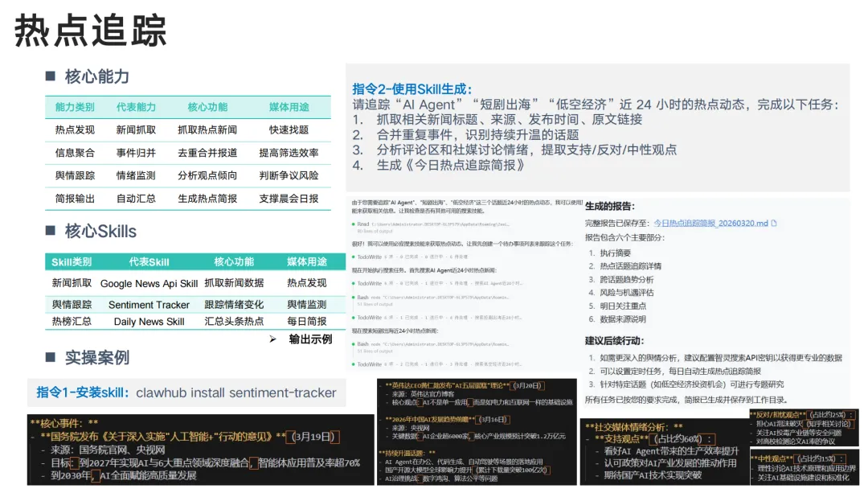Click the 代表Skill column header
Image resolution: width=868 pixels, height=489 pixels.
[149, 262]
